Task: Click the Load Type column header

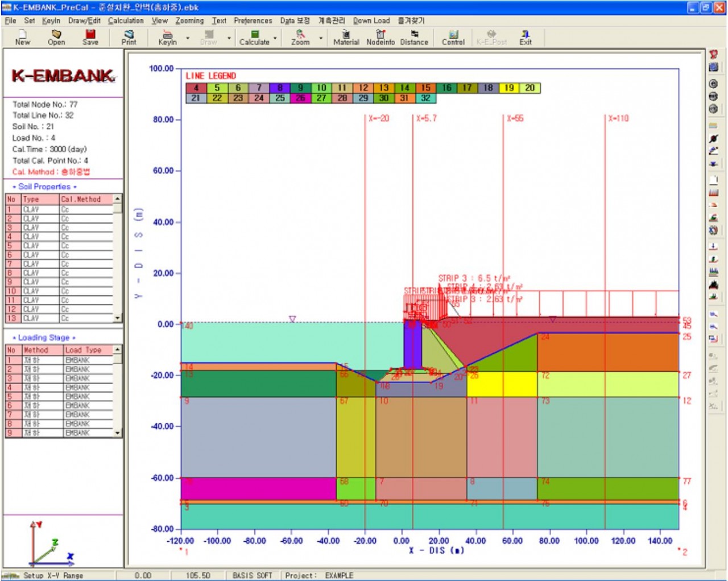Action: coord(88,350)
